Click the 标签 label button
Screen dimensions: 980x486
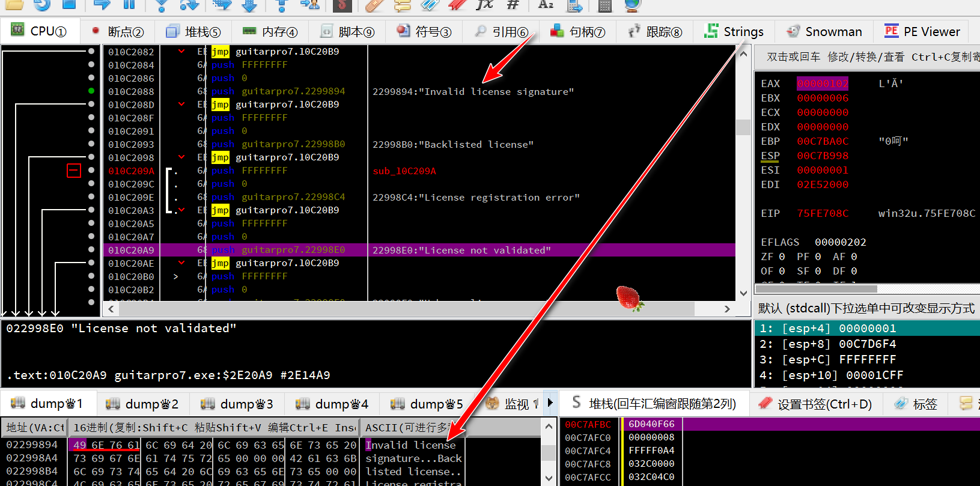pos(916,404)
